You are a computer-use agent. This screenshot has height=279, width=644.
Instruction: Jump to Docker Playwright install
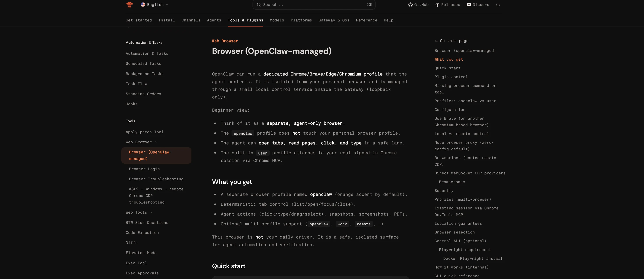472,258
